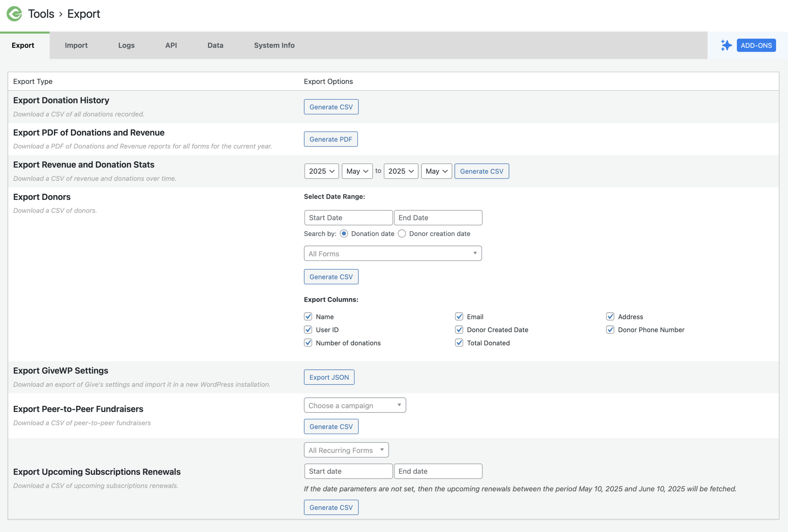Open the System Info tab
The image size is (788, 532).
274,45
